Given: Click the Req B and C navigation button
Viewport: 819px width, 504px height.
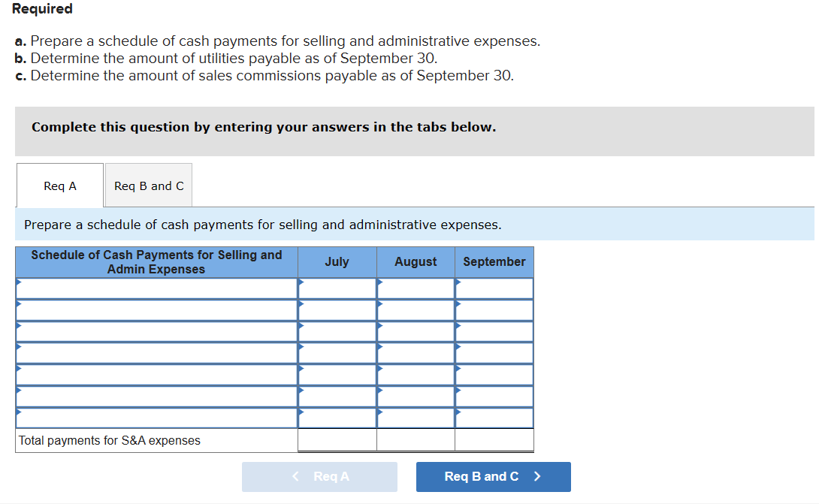Looking at the screenshot, I should pyautogui.click(x=493, y=476).
